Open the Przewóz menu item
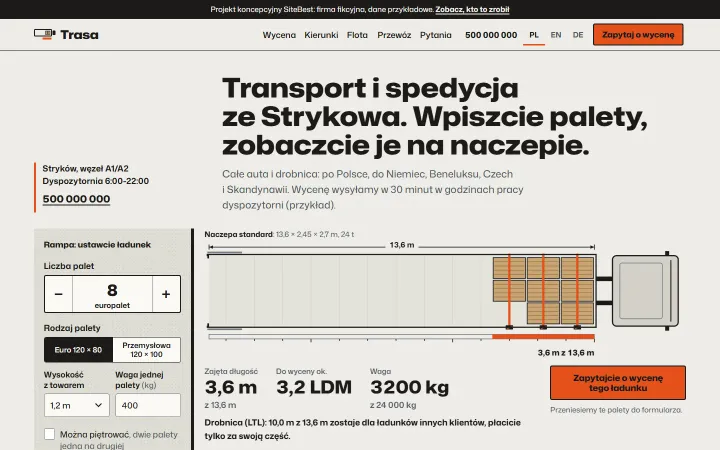 tap(394, 35)
